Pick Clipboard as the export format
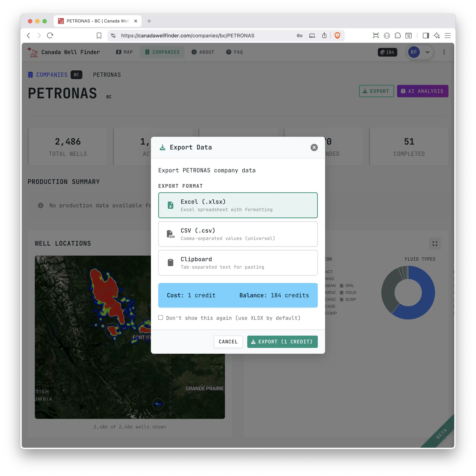Image resolution: width=476 pixels, height=476 pixels. [238, 263]
